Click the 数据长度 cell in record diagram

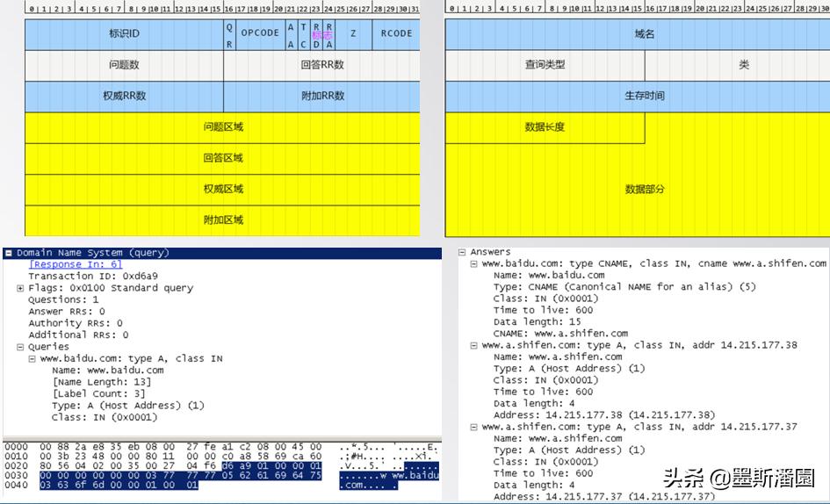tap(545, 127)
